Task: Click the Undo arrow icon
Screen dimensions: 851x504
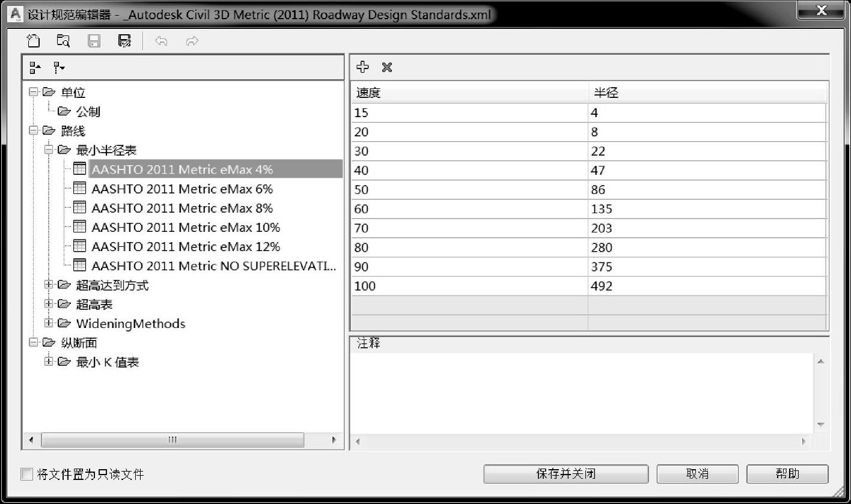Action: [161, 41]
